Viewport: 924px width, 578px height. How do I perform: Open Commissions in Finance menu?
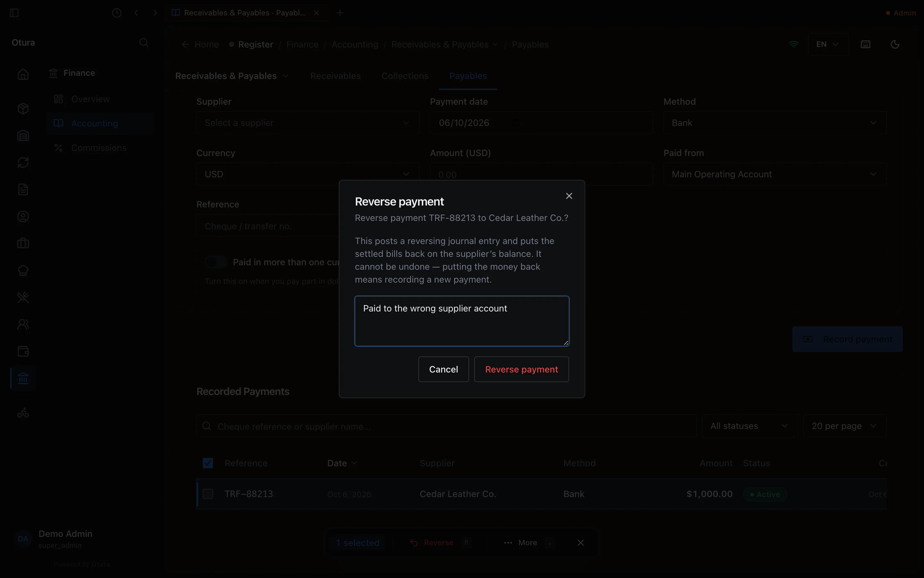[100, 148]
